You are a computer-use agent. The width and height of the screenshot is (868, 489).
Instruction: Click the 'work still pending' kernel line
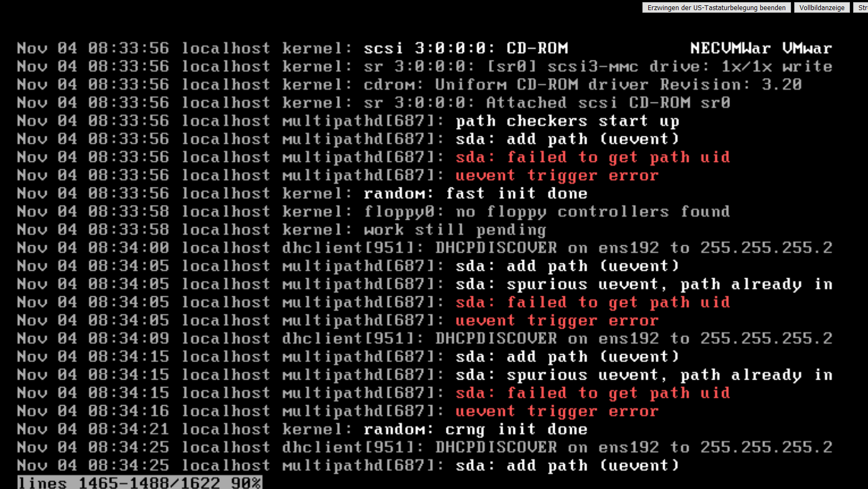pos(455,230)
